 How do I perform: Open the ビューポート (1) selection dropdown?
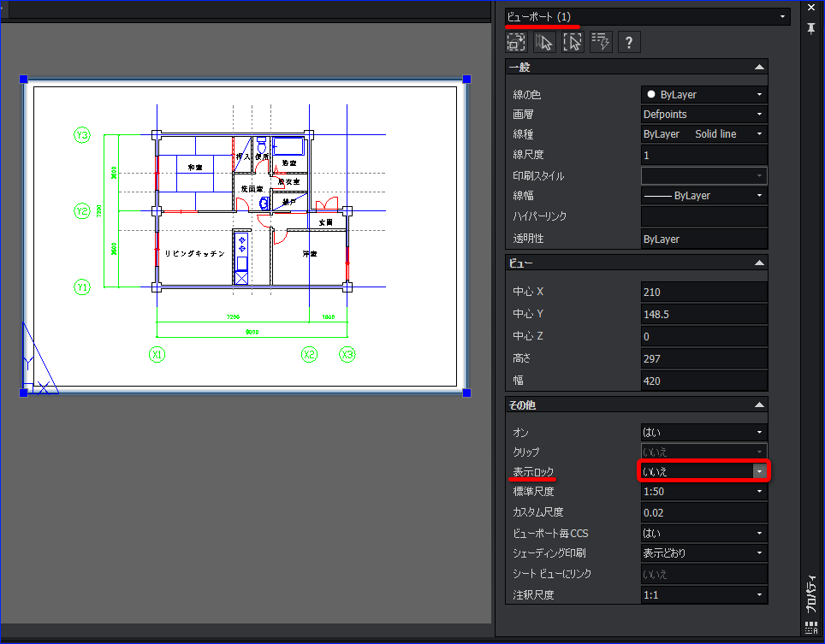pyautogui.click(x=648, y=17)
